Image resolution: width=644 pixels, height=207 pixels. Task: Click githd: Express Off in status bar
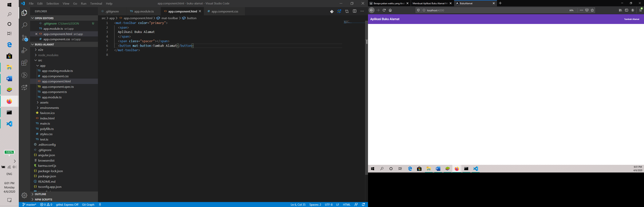click(x=67, y=205)
